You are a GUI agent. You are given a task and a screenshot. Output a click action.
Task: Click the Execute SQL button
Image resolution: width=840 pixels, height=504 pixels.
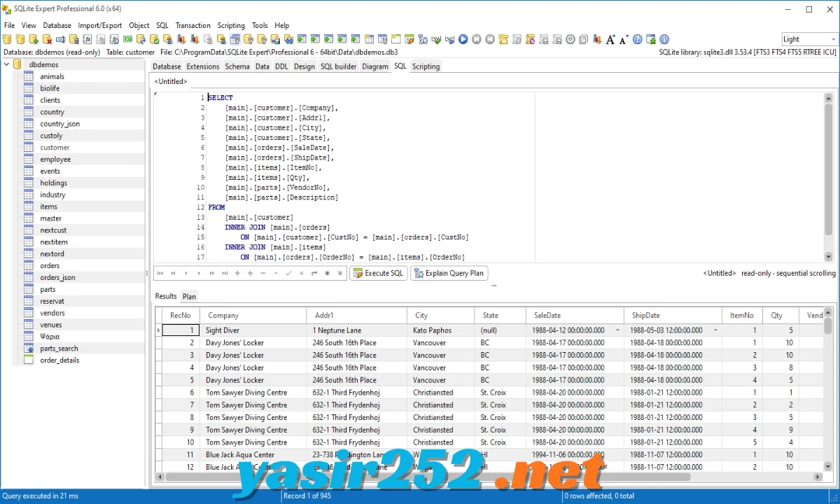pyautogui.click(x=378, y=273)
